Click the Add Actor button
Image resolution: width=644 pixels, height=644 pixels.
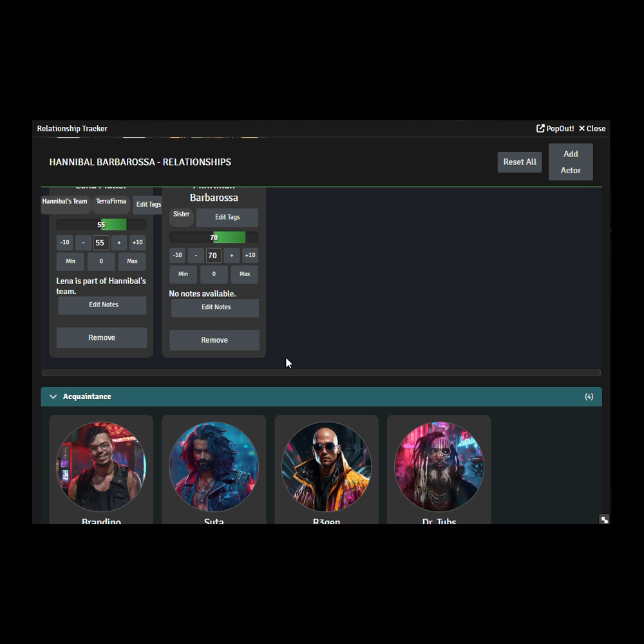(571, 162)
